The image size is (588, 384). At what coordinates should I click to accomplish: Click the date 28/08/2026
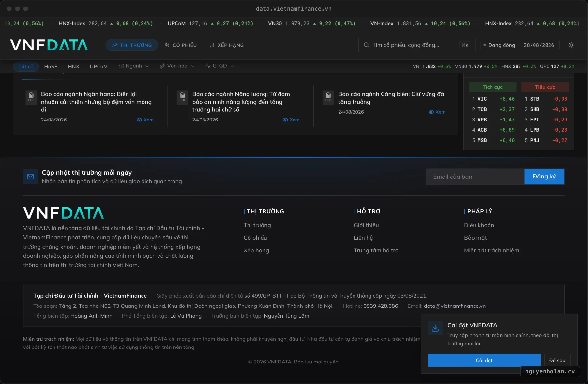point(539,45)
